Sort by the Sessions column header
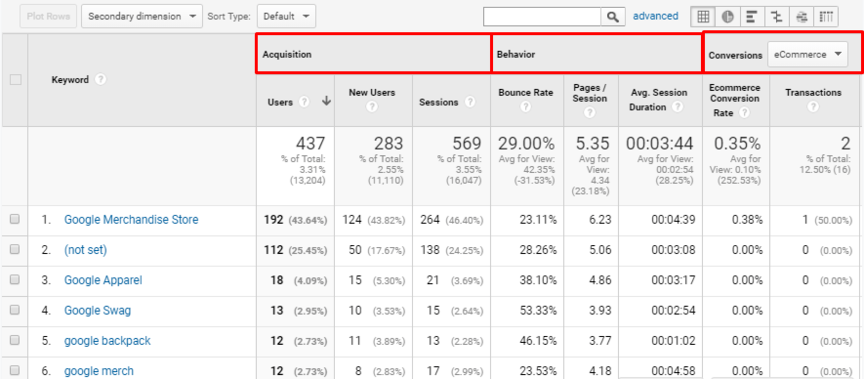The height and width of the screenshot is (379, 864). 439,102
